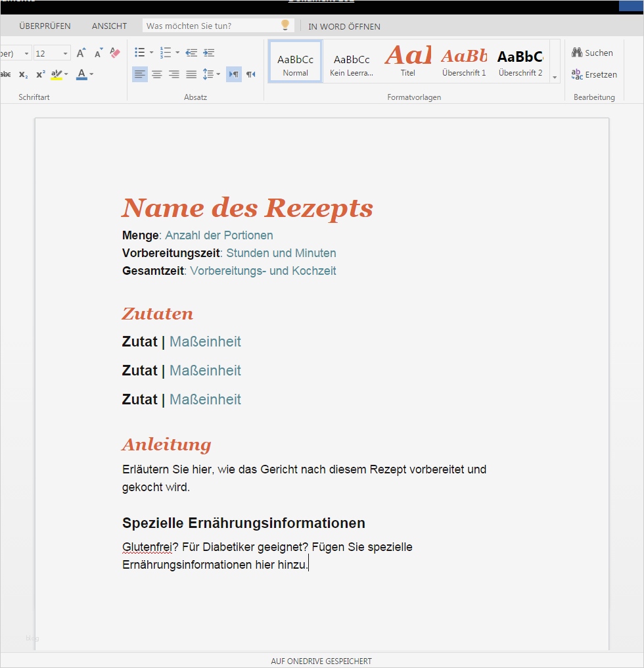Viewport: 644px width, 668px height.
Task: Switch to the ANSICHT tab
Action: click(x=109, y=26)
